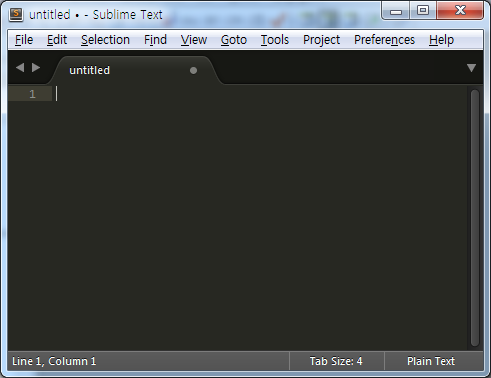Click the Sublime Text title bar icon

point(16,14)
